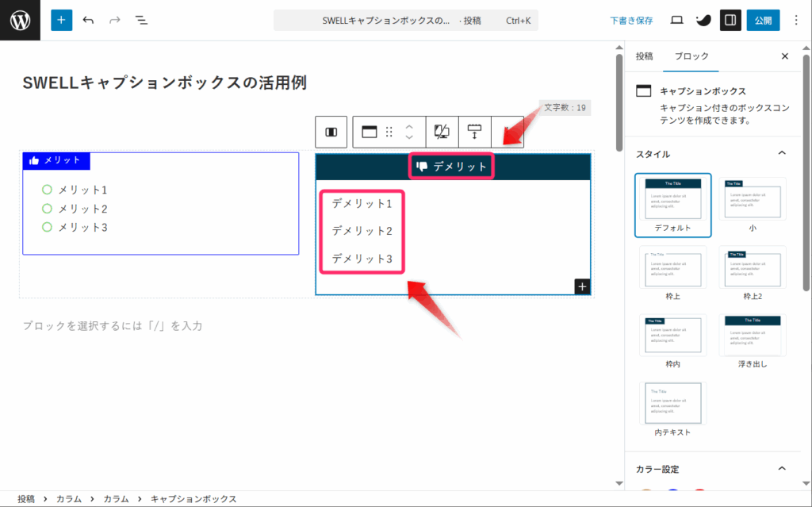Switch to the 投稿 sidebar tab

(x=644, y=56)
